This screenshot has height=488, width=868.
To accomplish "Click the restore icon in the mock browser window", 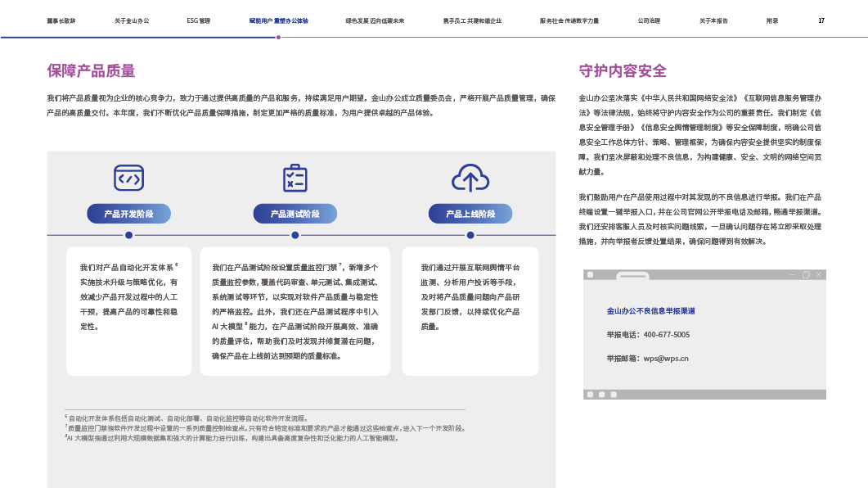I will (806, 274).
